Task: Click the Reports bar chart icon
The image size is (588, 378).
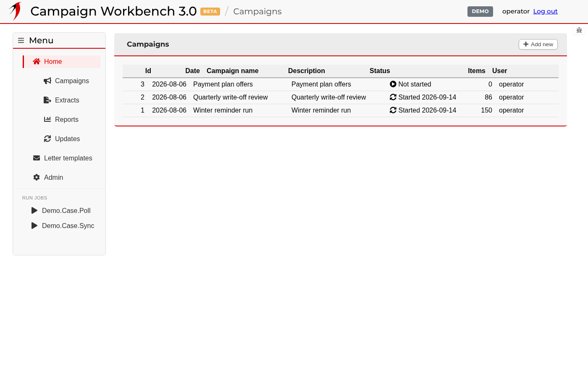Action: point(47,119)
